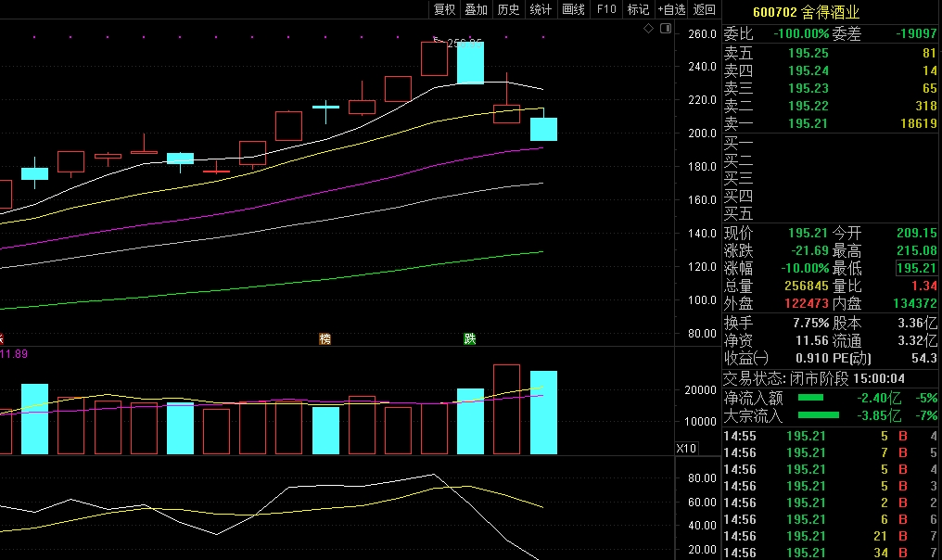Click the tick row with volume 21
Image resolution: width=942 pixels, height=560 pixels.
pyautogui.click(x=830, y=535)
